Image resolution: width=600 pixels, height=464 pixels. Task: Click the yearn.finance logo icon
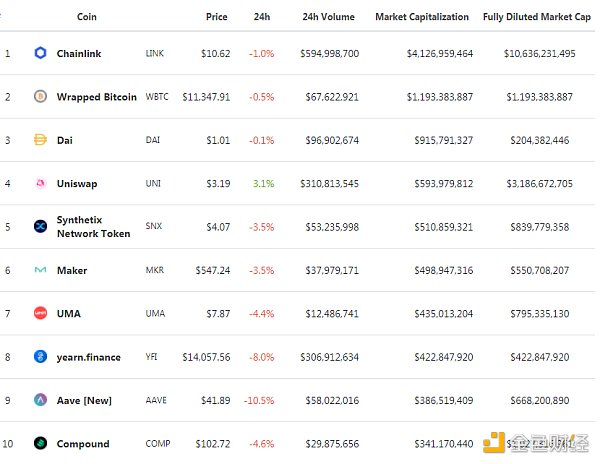(40, 357)
